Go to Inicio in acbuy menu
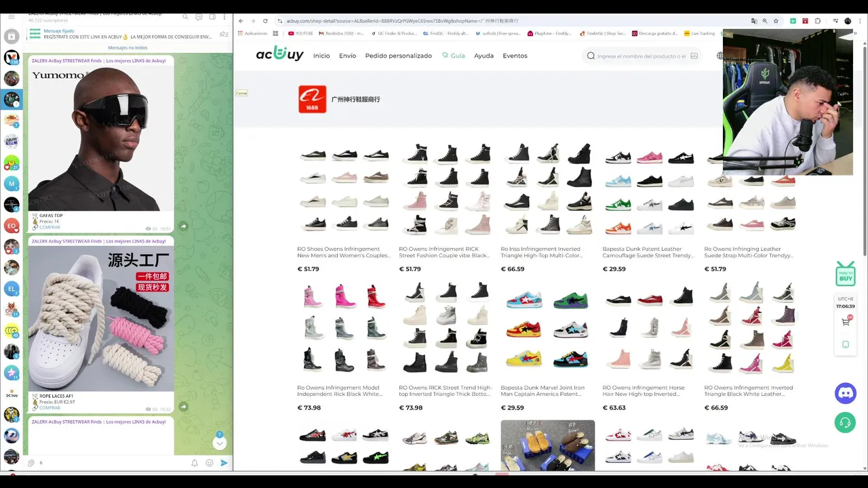 [321, 56]
